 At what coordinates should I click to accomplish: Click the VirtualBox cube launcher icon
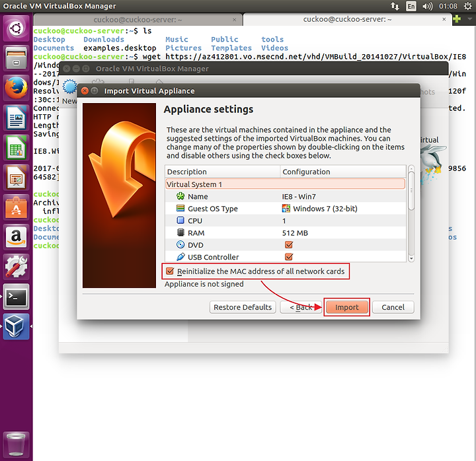[16, 326]
